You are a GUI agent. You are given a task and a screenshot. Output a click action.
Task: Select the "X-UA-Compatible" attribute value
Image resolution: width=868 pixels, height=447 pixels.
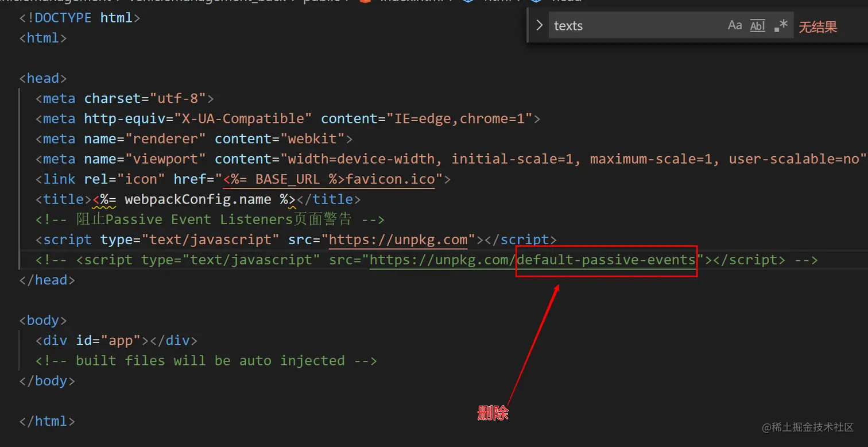coord(243,118)
